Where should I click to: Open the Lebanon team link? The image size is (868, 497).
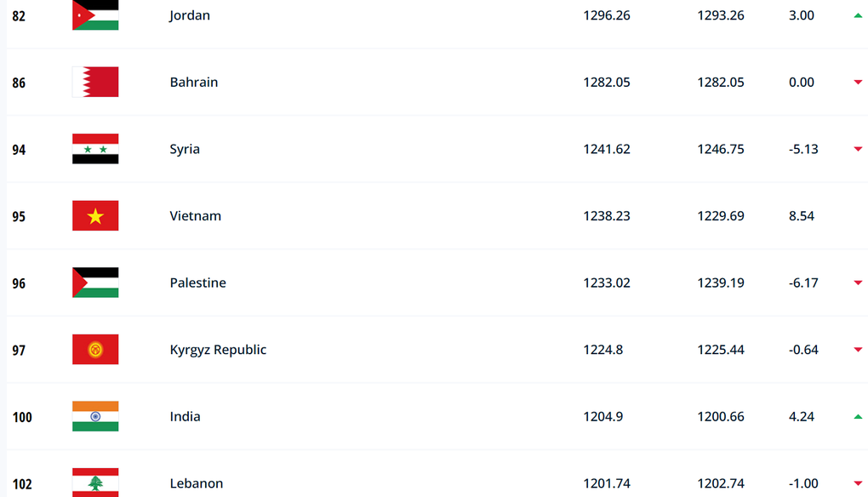pos(197,483)
